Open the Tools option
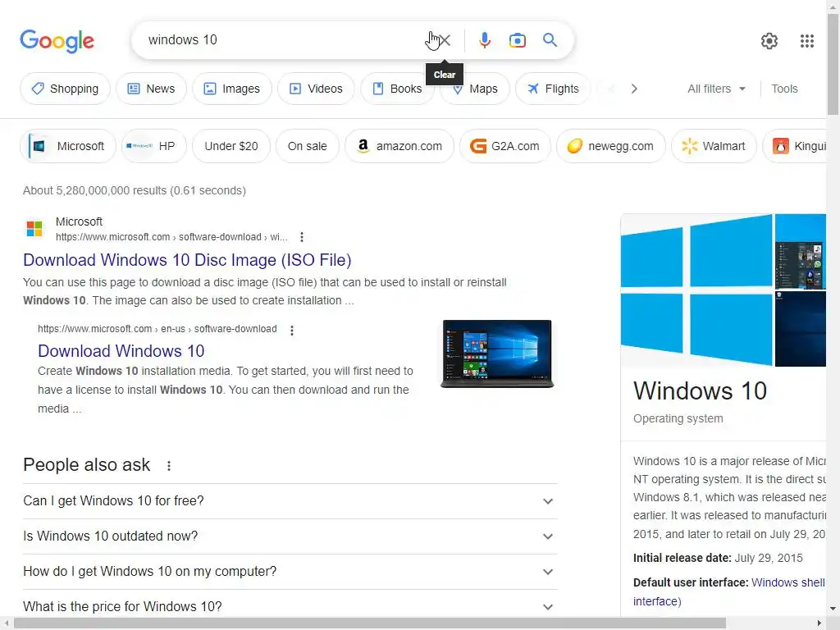The height and width of the screenshot is (630, 840). point(784,89)
